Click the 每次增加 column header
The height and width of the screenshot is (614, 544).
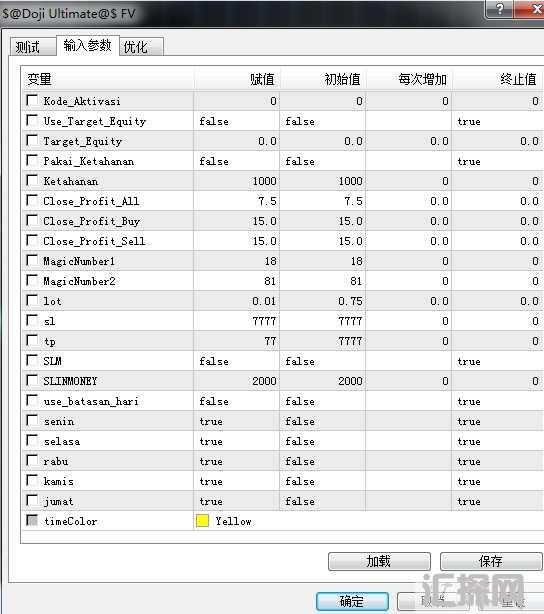[x=409, y=79]
